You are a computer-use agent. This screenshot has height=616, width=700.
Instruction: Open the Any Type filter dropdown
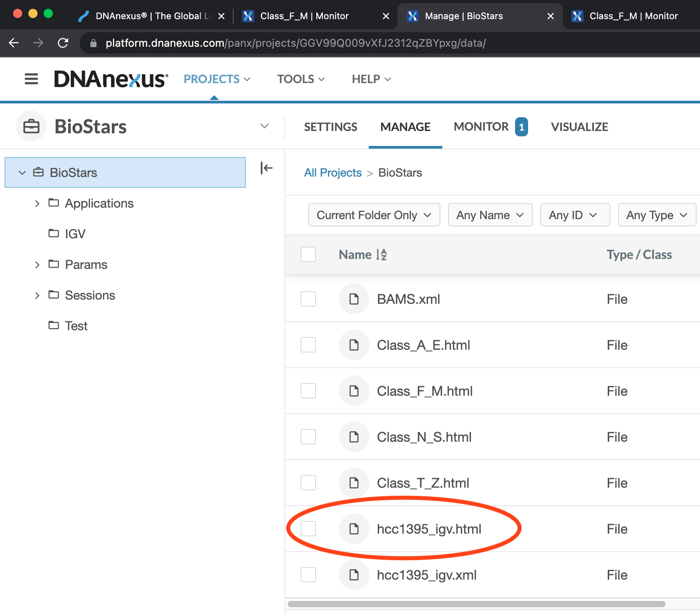(656, 215)
